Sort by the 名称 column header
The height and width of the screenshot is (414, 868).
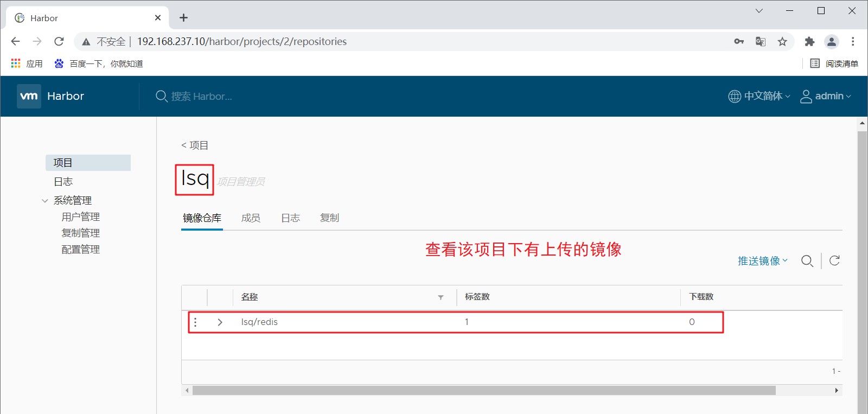(250, 297)
